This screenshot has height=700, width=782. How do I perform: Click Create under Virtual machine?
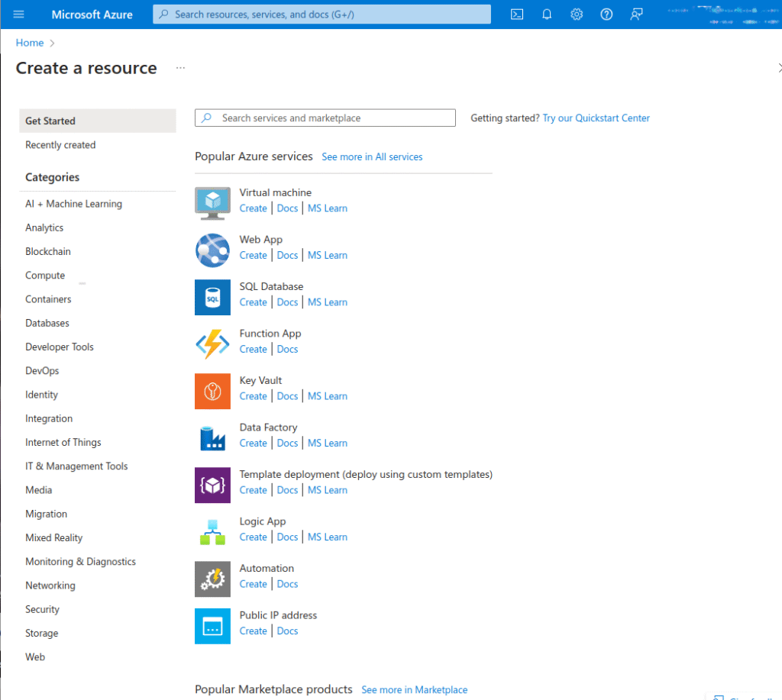pyautogui.click(x=254, y=208)
